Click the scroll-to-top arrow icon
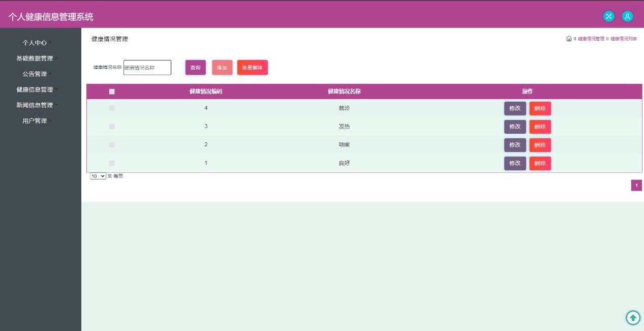 (x=633, y=318)
